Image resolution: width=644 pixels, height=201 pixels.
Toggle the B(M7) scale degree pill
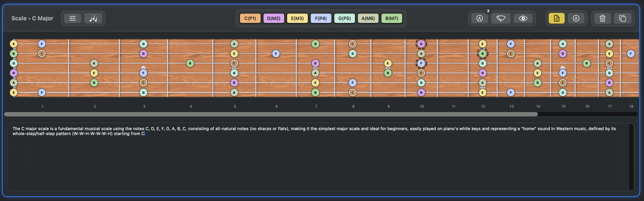[391, 18]
